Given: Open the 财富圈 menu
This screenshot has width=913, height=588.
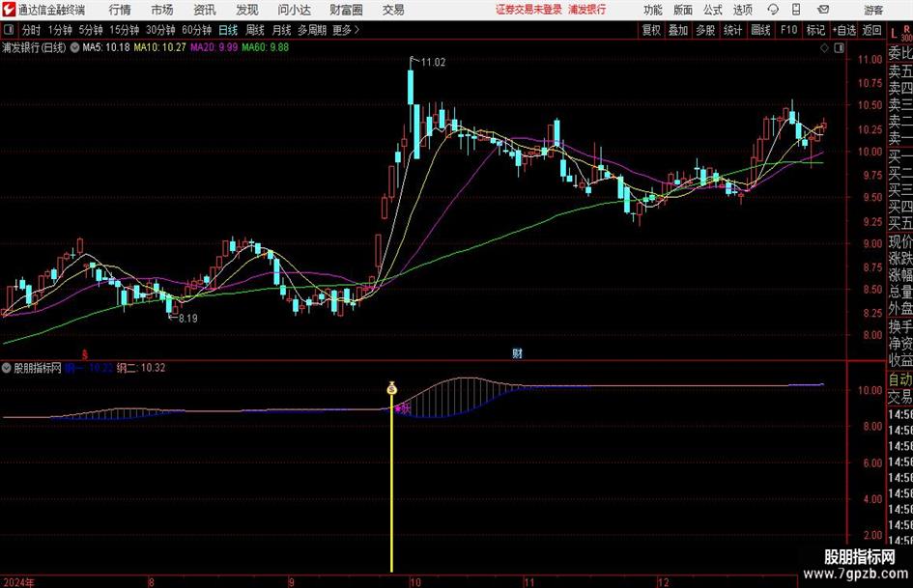Looking at the screenshot, I should 346,10.
